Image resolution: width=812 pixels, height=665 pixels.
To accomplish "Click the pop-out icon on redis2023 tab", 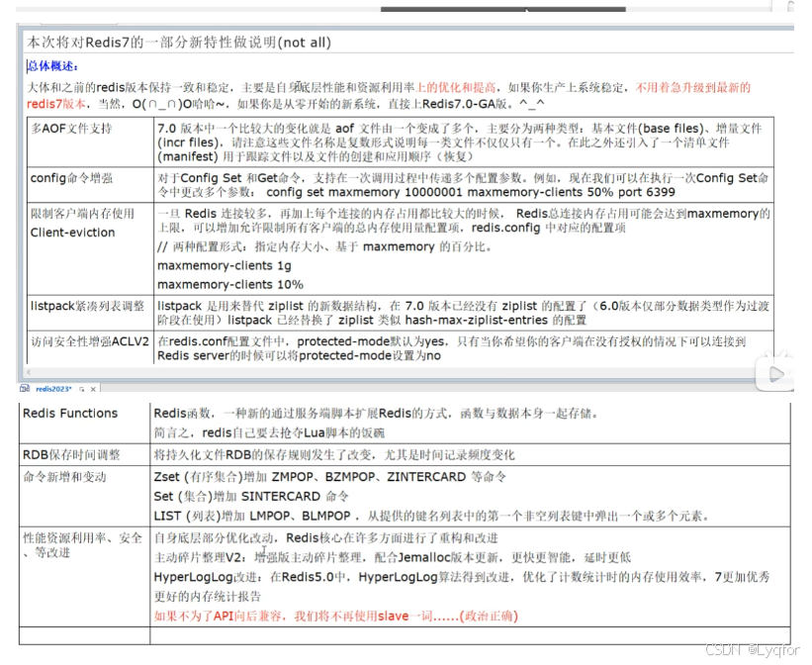I will click(82, 389).
